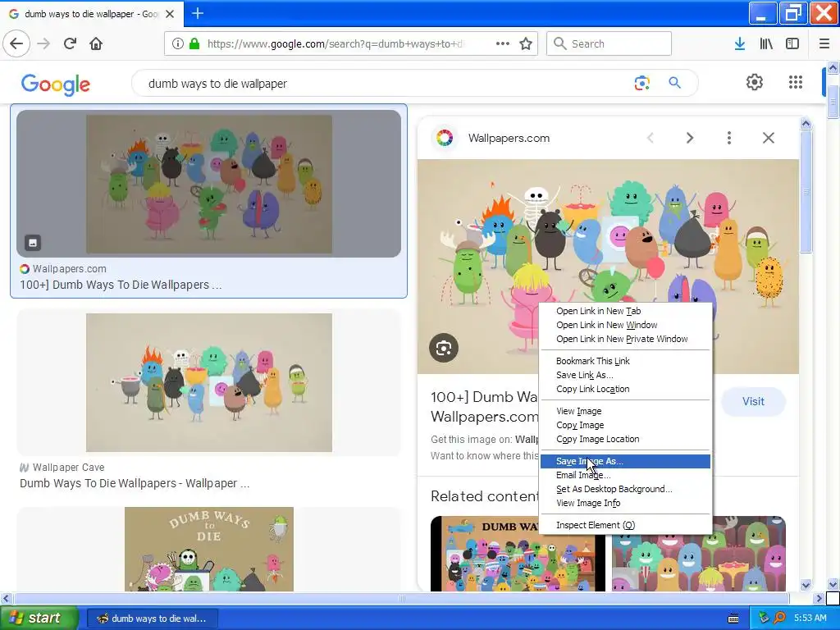
Task: Click the on-screen keyboard tray icon
Action: 733,619
